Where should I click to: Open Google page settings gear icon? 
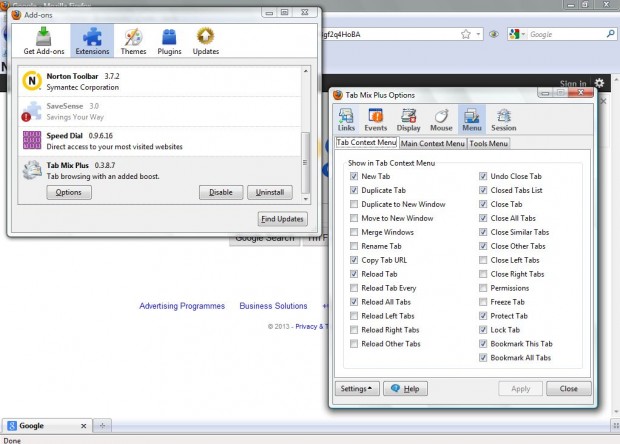599,83
